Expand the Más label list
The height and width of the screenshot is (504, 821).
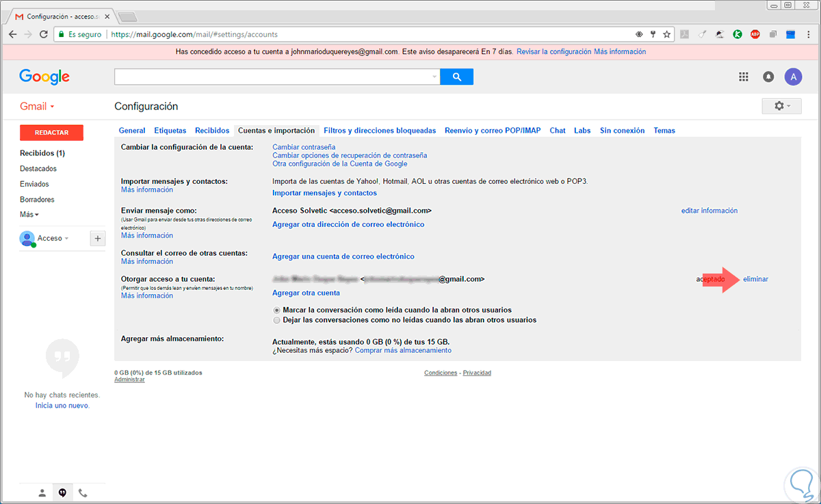pos(29,214)
